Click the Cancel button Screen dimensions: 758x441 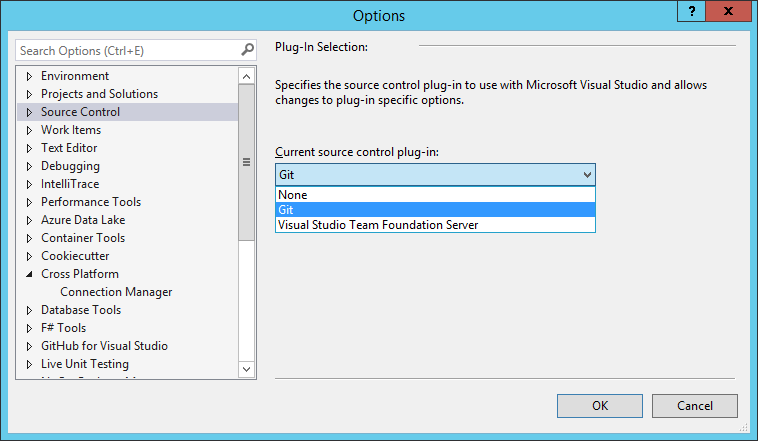[x=694, y=406]
